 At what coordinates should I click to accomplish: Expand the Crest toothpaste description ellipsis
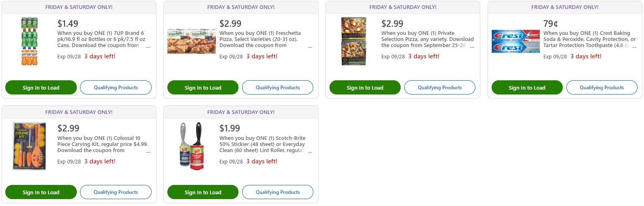point(634,47)
